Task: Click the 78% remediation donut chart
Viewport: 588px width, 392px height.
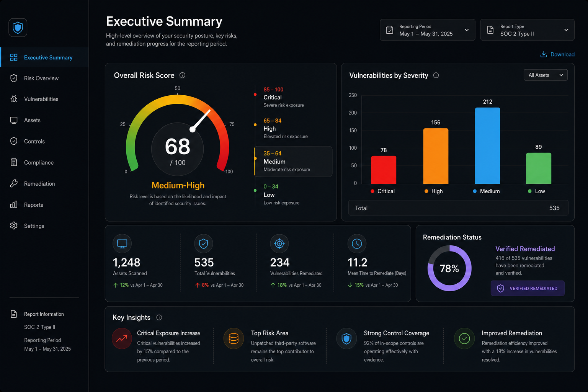Action: click(x=449, y=268)
